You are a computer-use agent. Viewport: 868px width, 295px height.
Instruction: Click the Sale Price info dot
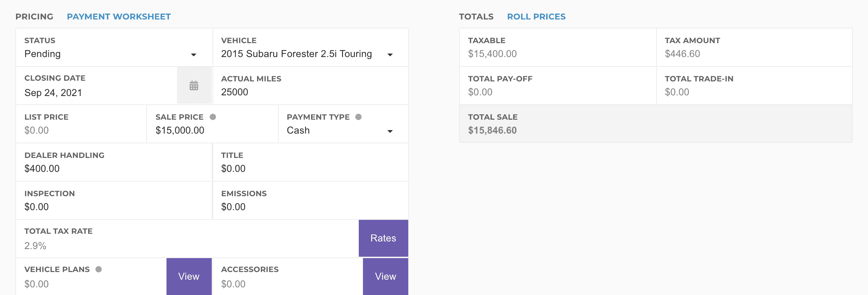tap(213, 117)
